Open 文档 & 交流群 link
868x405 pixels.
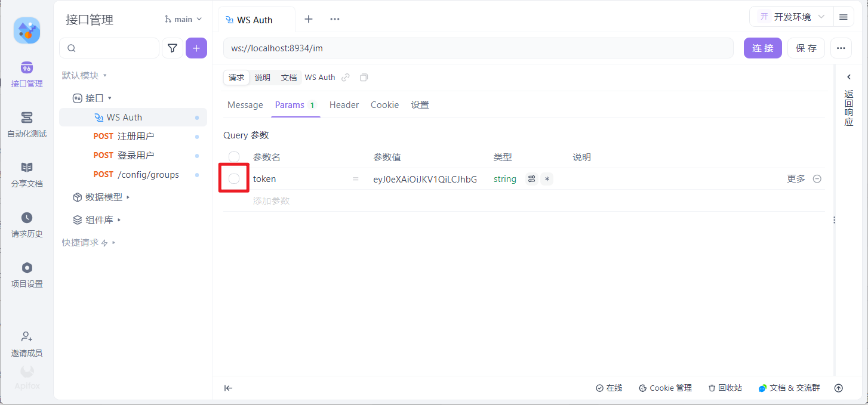click(789, 388)
